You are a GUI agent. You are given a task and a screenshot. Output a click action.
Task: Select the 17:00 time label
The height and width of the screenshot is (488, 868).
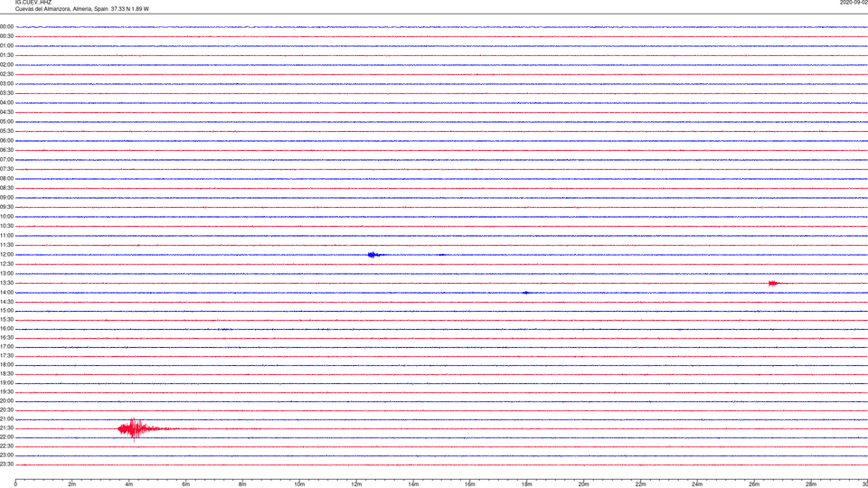(x=6, y=347)
